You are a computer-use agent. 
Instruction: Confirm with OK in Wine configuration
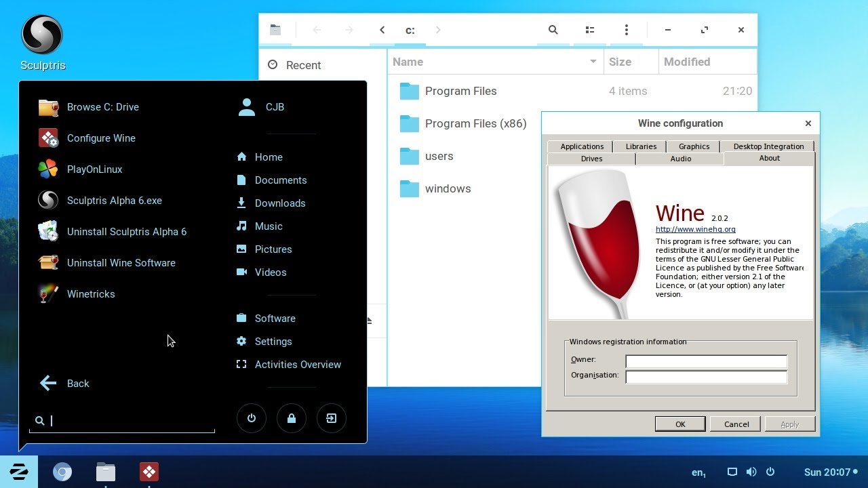pyautogui.click(x=680, y=424)
